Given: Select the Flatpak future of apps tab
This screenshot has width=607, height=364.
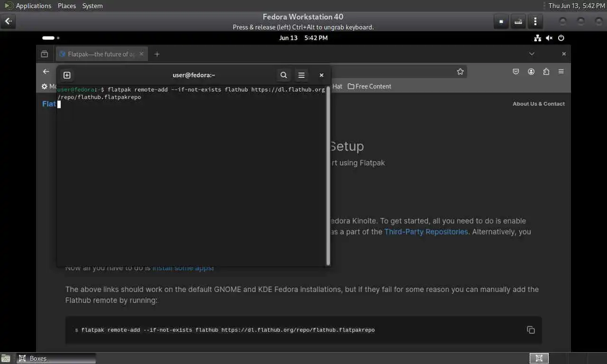Looking at the screenshot, I should pyautogui.click(x=101, y=54).
